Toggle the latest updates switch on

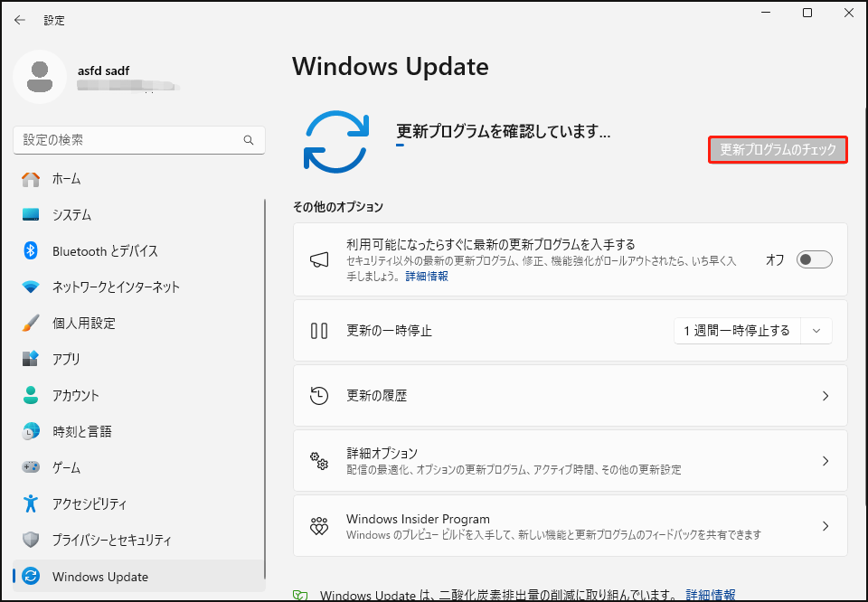point(814,259)
